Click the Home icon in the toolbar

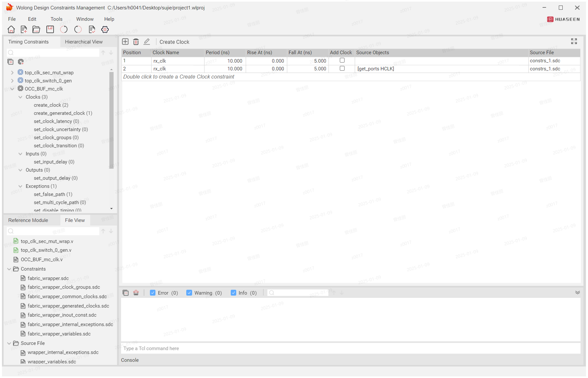(11, 30)
